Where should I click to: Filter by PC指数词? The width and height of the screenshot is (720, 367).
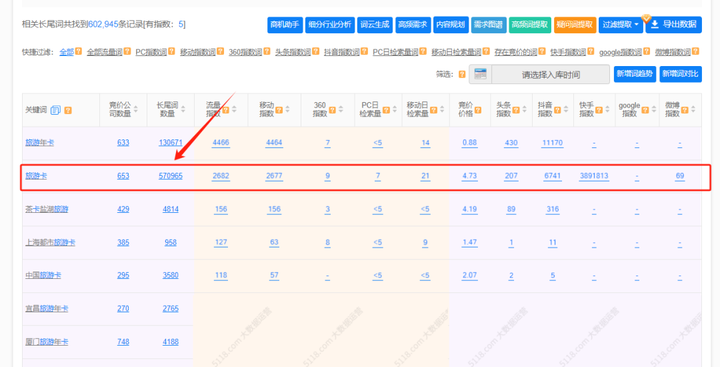tap(151, 52)
